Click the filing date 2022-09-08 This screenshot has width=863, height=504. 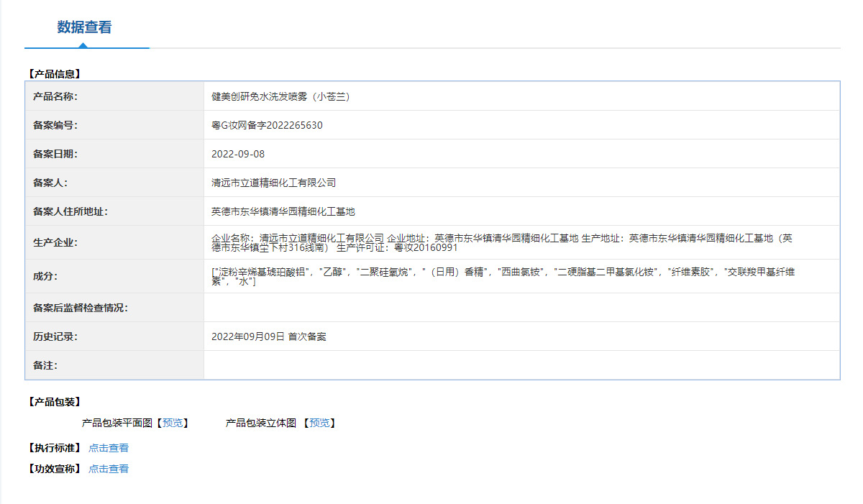click(x=238, y=154)
